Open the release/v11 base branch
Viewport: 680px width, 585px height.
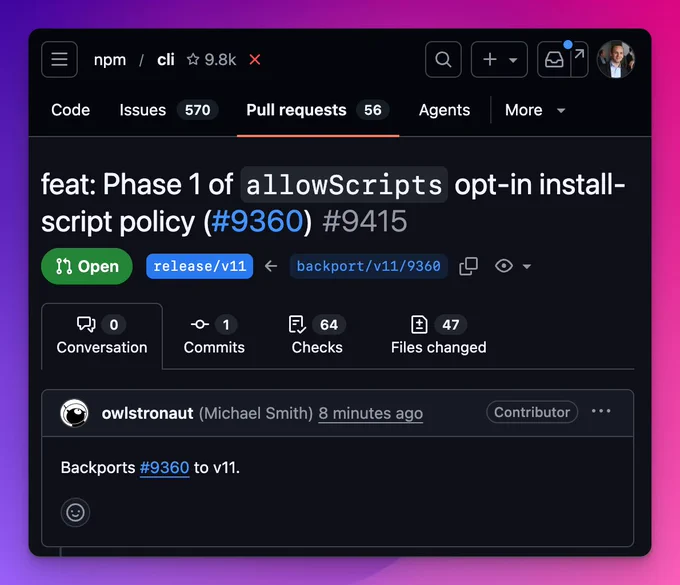point(199,266)
